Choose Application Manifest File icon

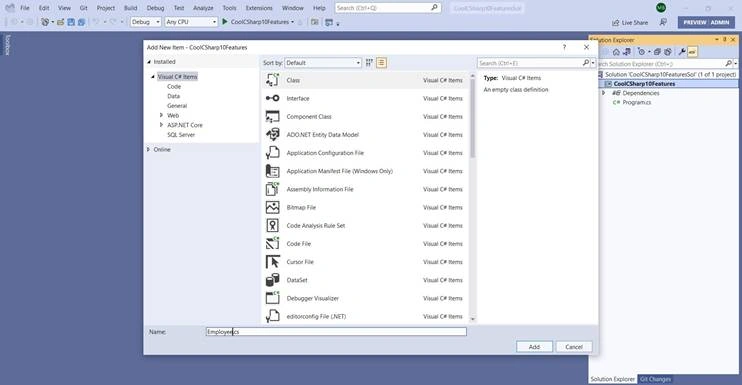[x=272, y=171]
